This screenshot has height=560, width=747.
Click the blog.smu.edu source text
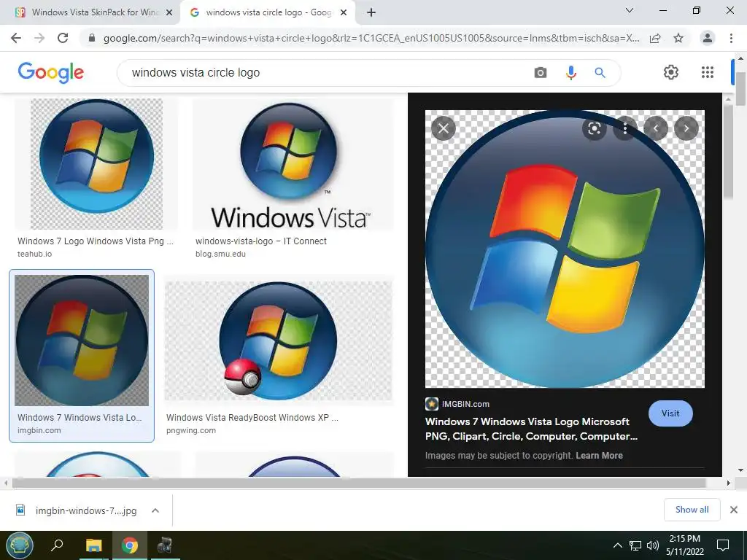tap(220, 254)
